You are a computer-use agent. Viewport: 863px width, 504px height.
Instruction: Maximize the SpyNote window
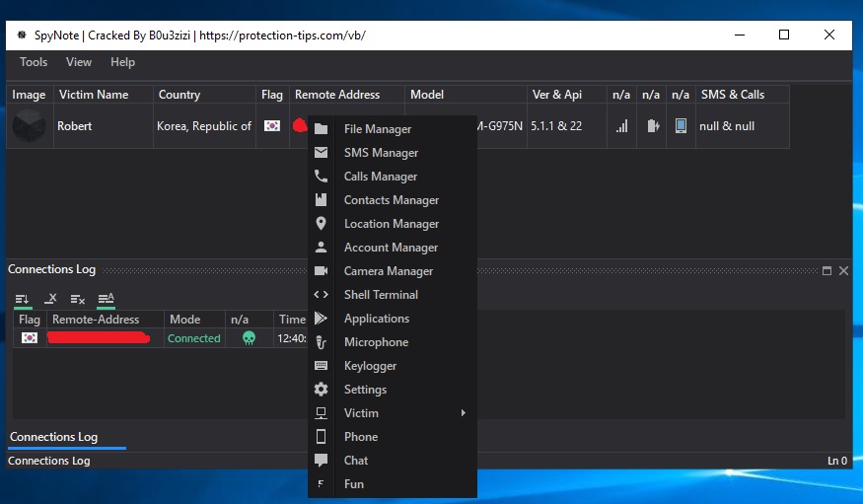click(x=784, y=35)
